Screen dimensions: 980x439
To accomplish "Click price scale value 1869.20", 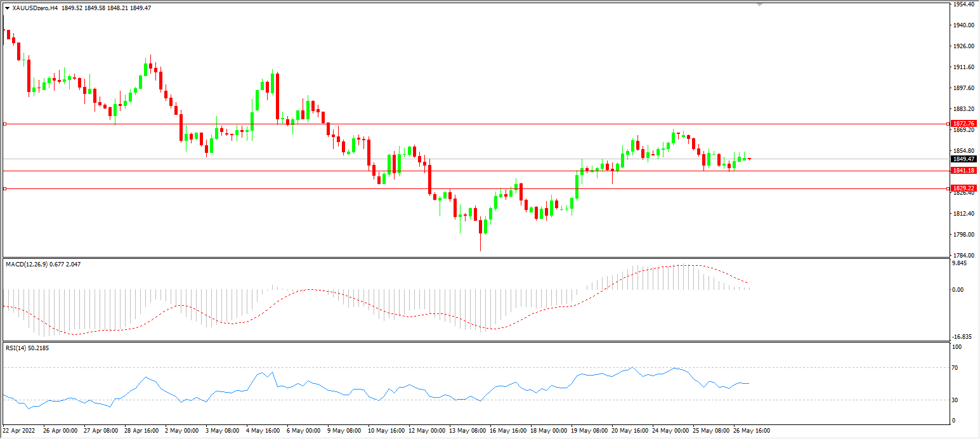I will coord(964,130).
